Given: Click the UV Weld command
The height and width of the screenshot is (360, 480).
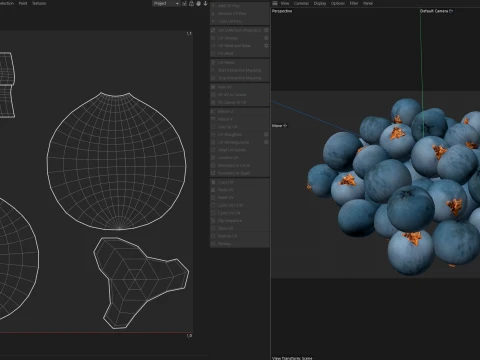Looking at the screenshot, I should click(x=240, y=53).
